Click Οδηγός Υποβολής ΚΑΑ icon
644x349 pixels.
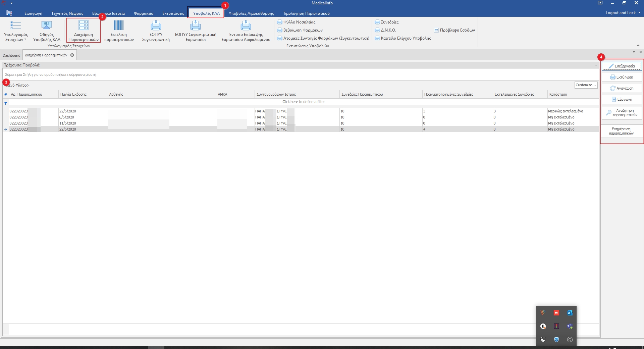47,30
